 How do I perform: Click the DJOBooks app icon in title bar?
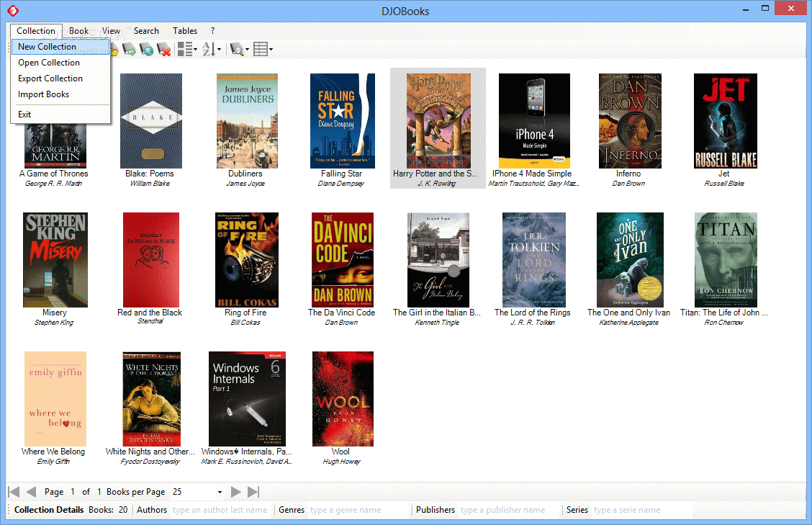[x=13, y=10]
